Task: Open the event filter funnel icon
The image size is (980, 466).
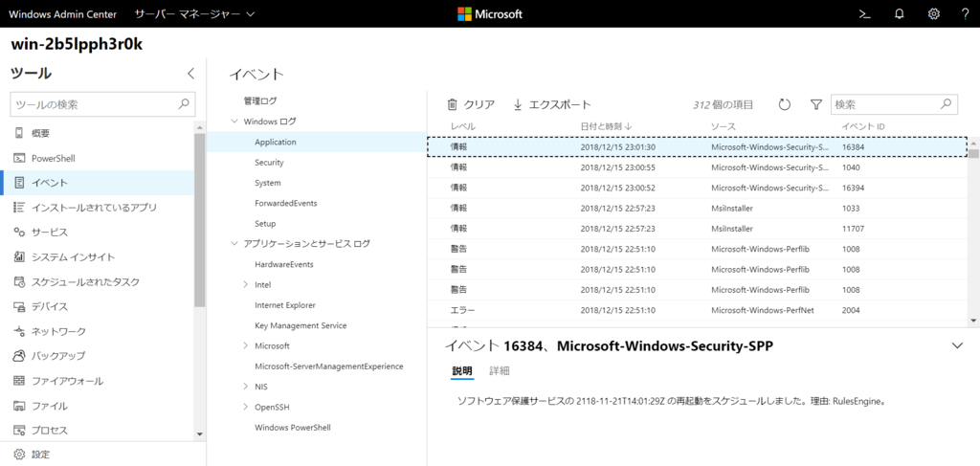Action: [815, 105]
